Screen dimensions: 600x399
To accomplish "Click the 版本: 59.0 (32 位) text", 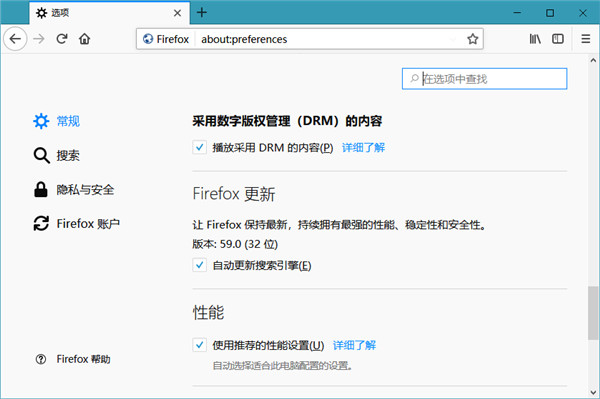I will click(235, 244).
